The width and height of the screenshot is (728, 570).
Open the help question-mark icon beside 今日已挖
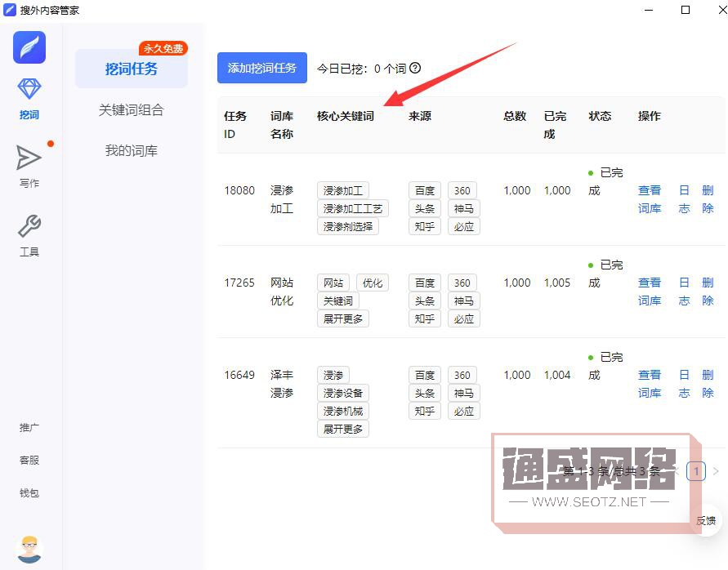tap(417, 69)
